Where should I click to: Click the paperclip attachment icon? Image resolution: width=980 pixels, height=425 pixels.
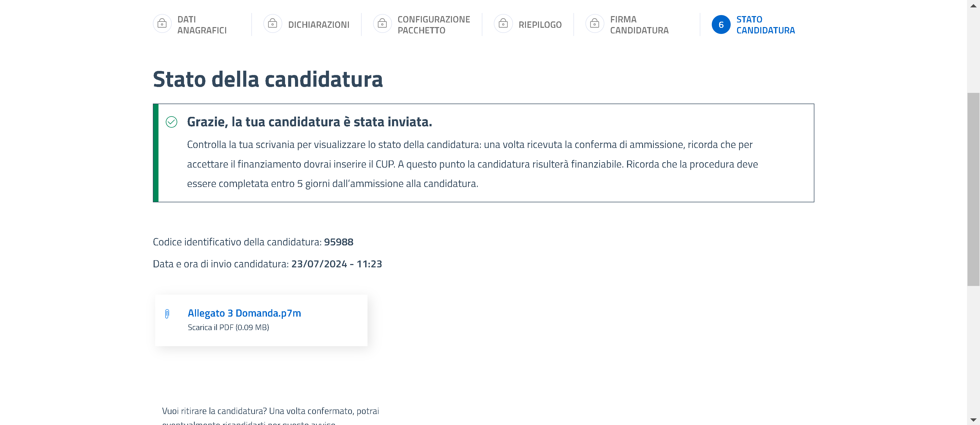point(167,314)
